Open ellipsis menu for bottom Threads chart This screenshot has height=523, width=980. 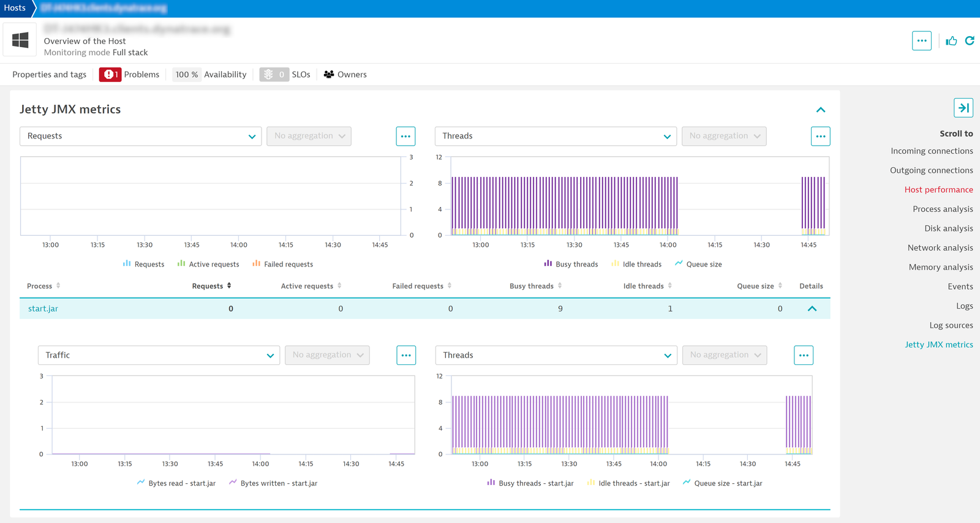(x=804, y=355)
